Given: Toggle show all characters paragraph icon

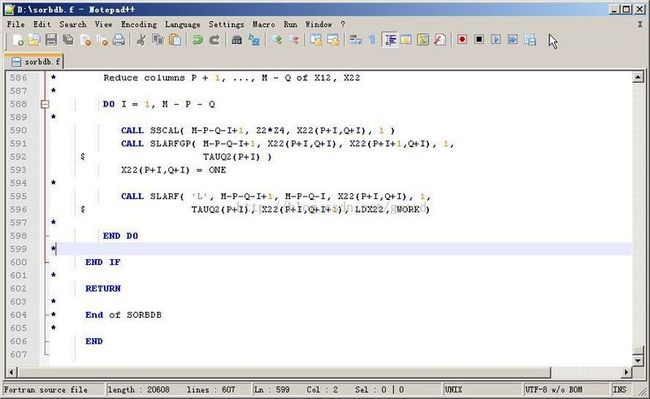Looking at the screenshot, I should [372, 40].
